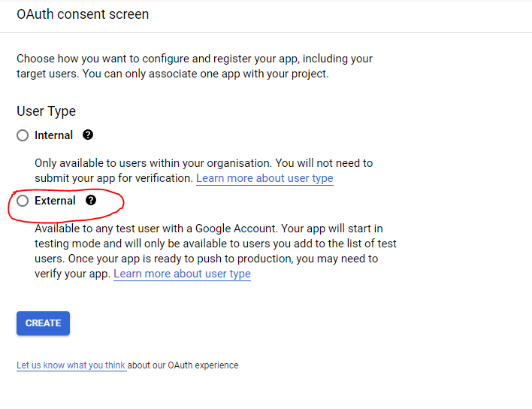Select the External user type radio button
The image size is (532, 409).
pos(23,201)
